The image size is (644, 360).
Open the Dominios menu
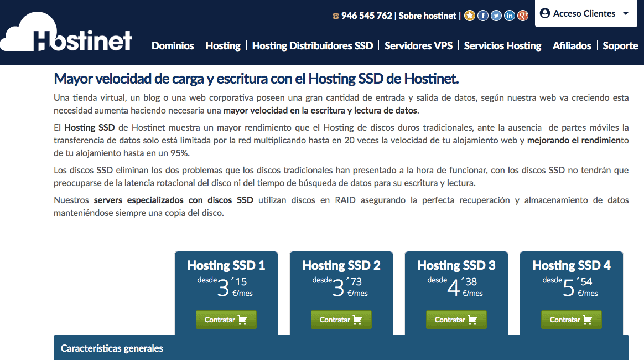173,46
